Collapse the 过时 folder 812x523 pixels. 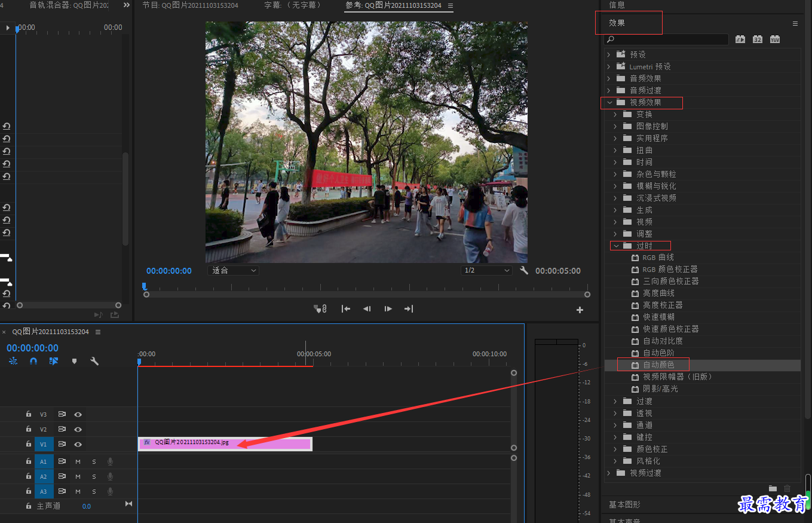(616, 246)
